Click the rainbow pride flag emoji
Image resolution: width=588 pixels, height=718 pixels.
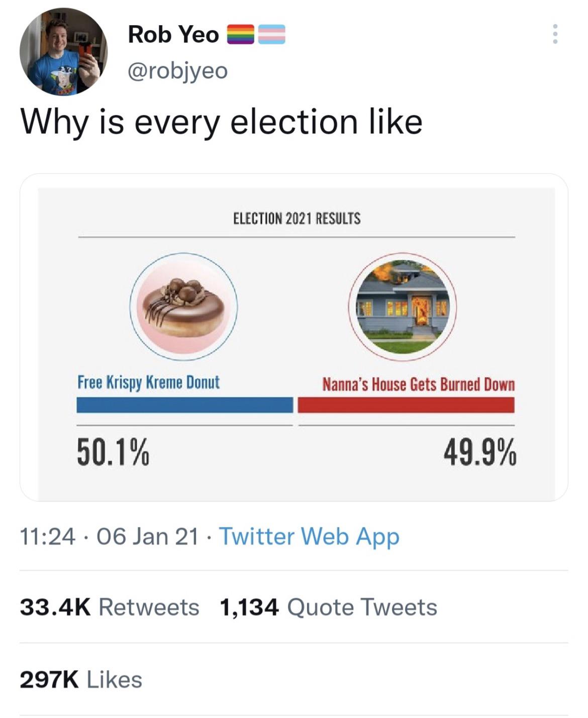[242, 34]
